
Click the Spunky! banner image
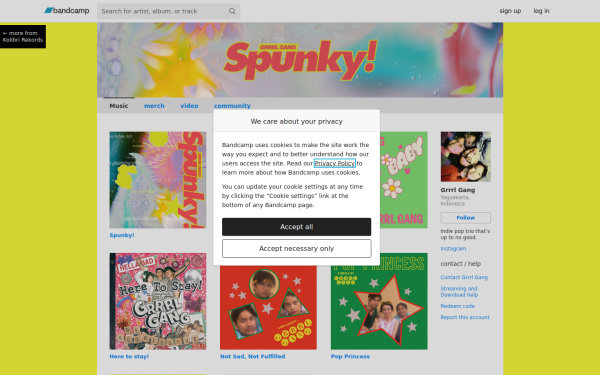point(300,60)
